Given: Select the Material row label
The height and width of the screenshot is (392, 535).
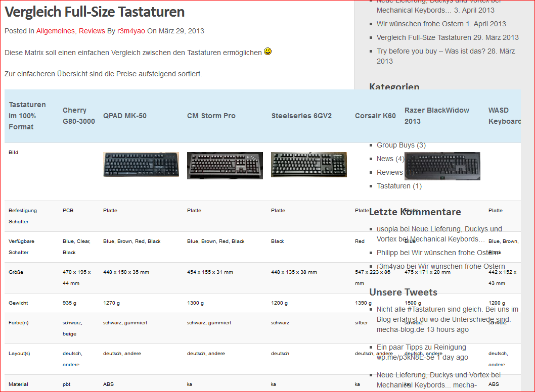Looking at the screenshot, I should pyautogui.click(x=18, y=384).
